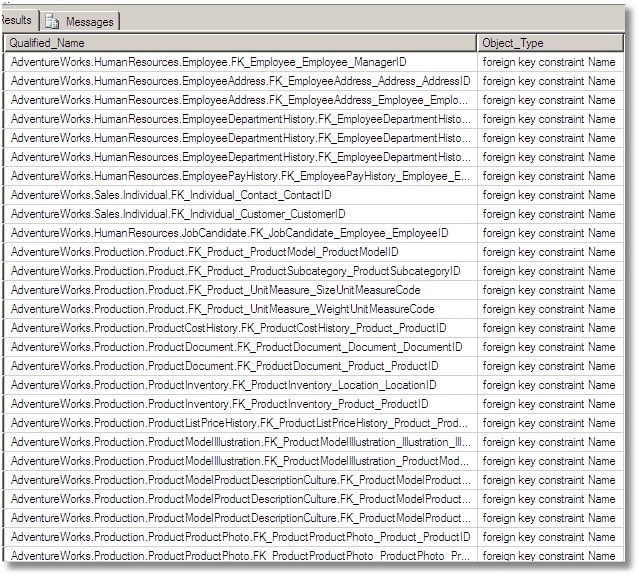Viewport: 639px width, 576px height.
Task: Select the EmployeePayHistory foreign key name cell
Action: click(x=240, y=176)
